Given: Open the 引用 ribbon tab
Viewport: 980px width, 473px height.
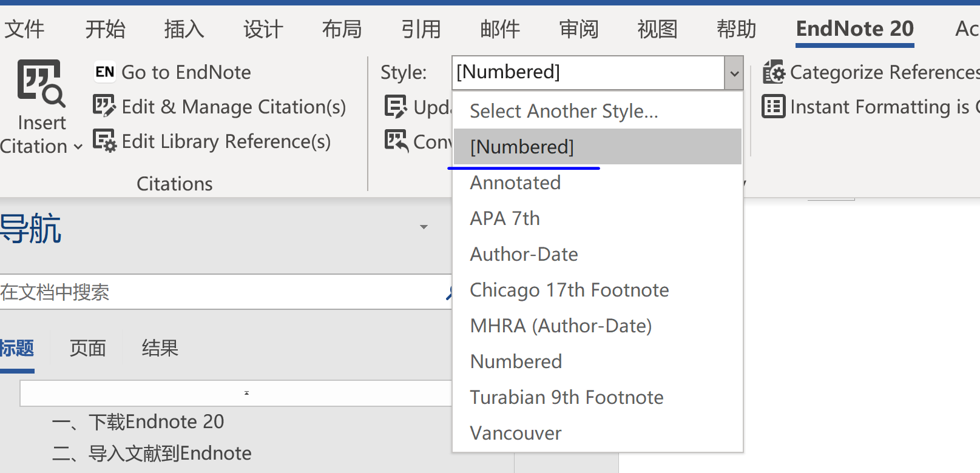Looking at the screenshot, I should 421,29.
